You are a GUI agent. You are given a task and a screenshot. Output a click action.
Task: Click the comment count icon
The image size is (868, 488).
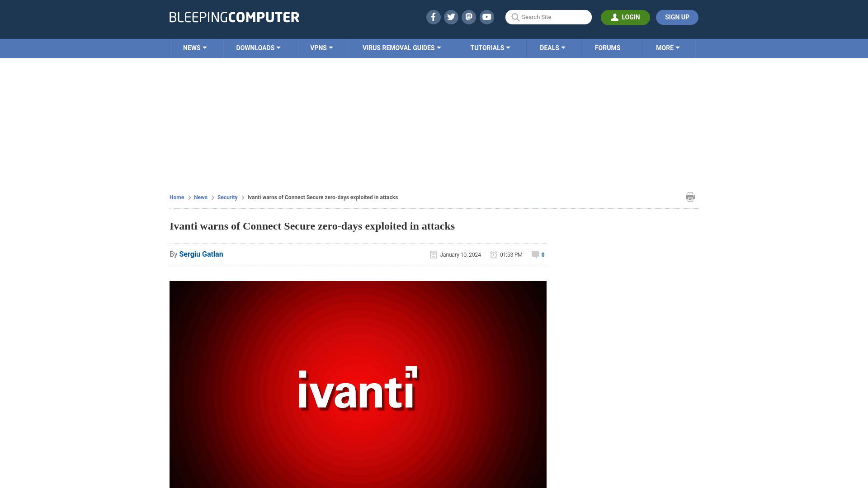535,254
